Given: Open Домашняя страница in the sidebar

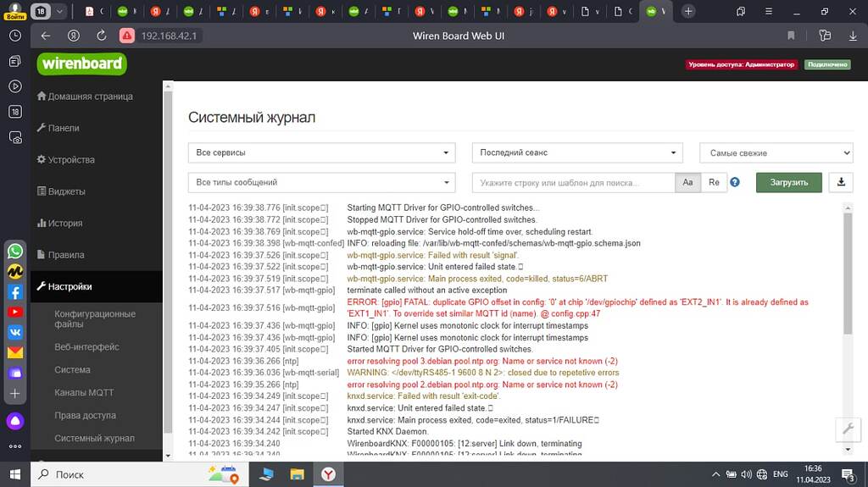Looking at the screenshot, I should (x=85, y=97).
